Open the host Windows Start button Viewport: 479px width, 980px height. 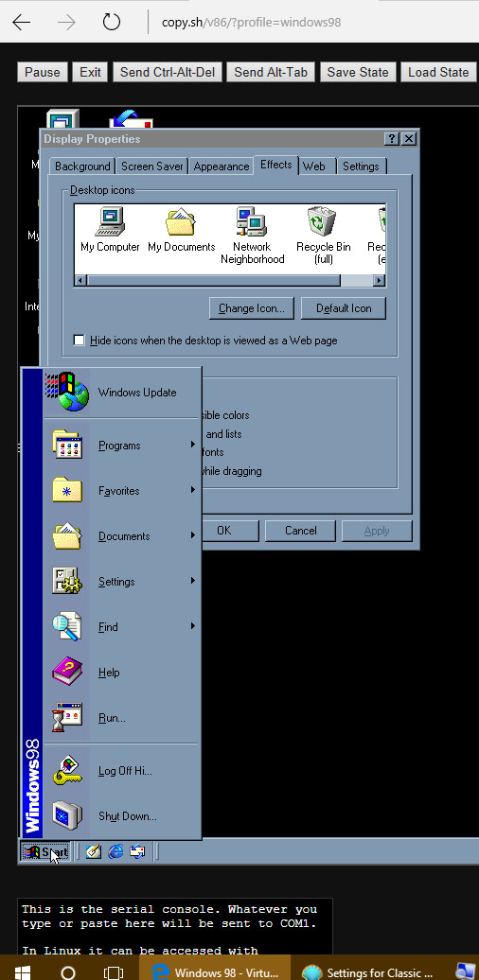coord(23,972)
